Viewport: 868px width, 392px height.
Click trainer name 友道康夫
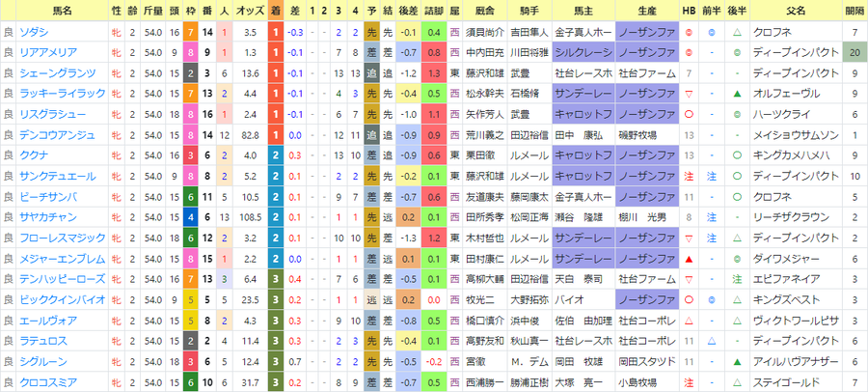[485, 197]
